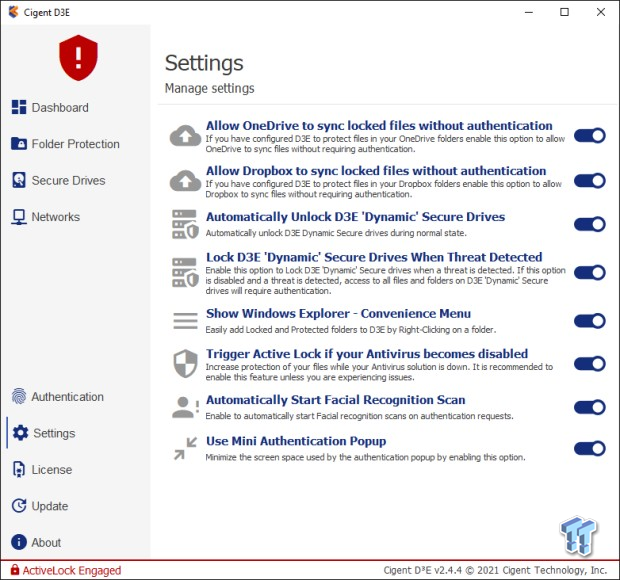
Task: Toggle Active Lock on Antivirus disabled
Action: [x=590, y=364]
